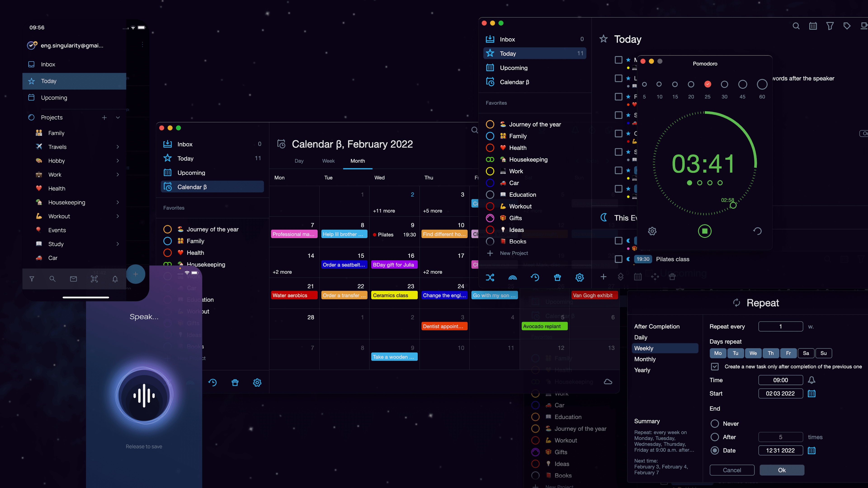The image size is (868, 488).
Task: Select 60 minute Pomodoro duration circle
Action: [x=762, y=84]
